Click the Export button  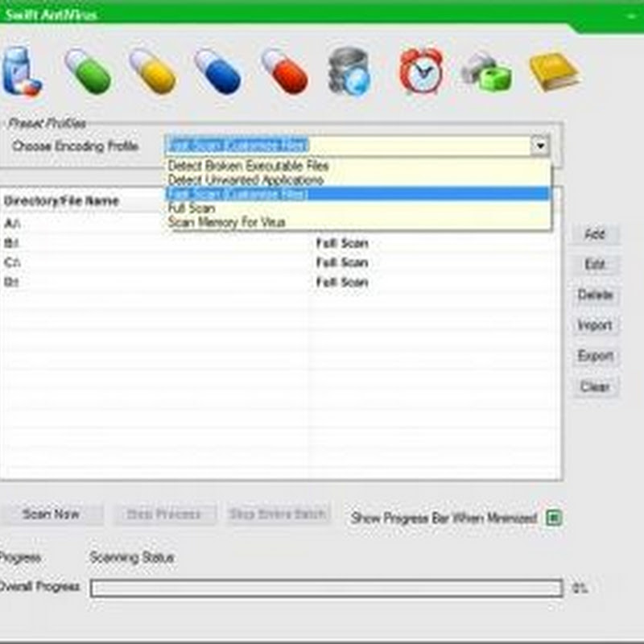tap(595, 355)
